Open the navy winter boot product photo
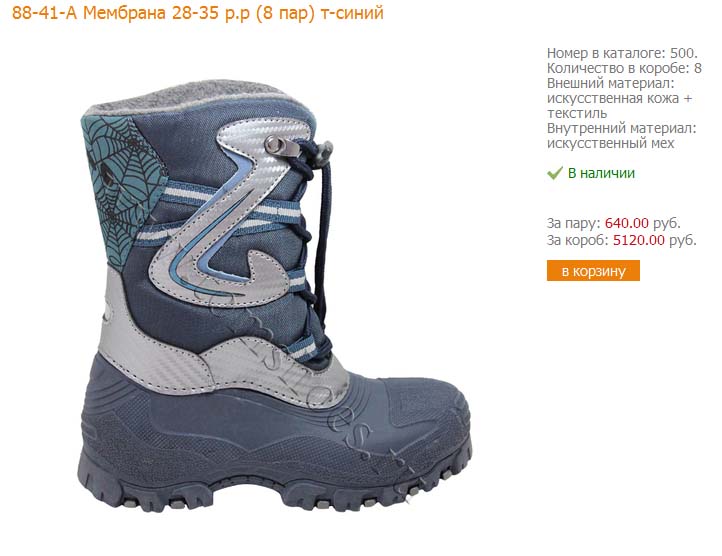The height and width of the screenshot is (556, 722). (275, 295)
